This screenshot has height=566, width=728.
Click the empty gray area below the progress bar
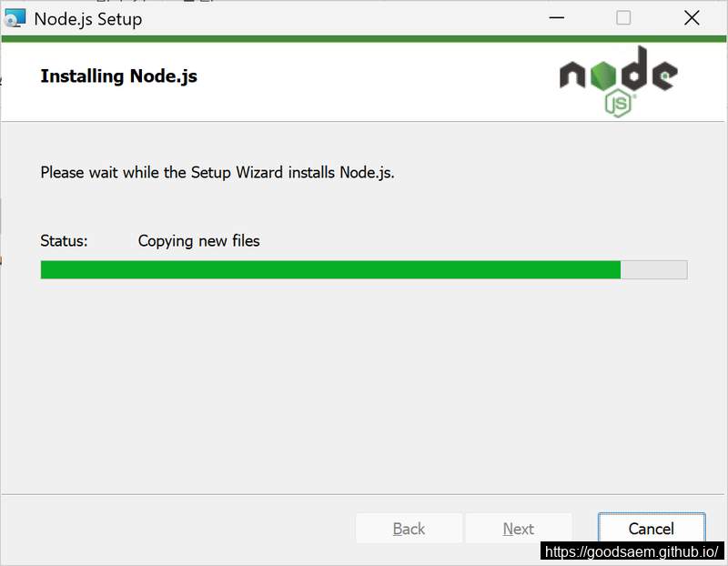[x=364, y=386]
